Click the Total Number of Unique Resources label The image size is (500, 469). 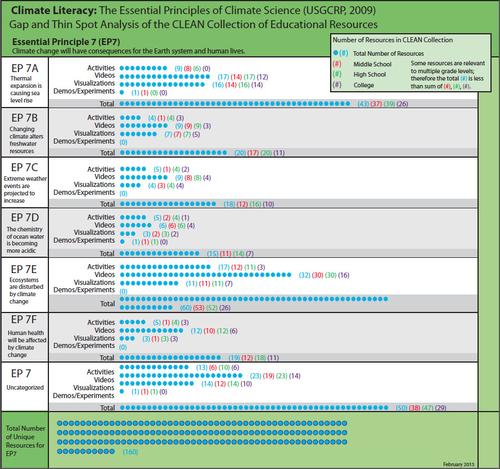25,441
